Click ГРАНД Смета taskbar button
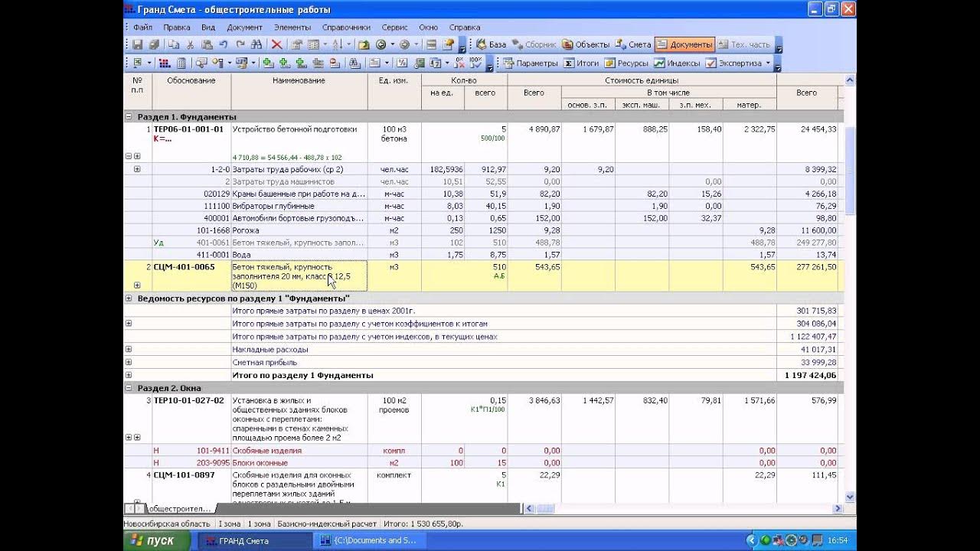The width and height of the screenshot is (980, 551). [x=255, y=540]
